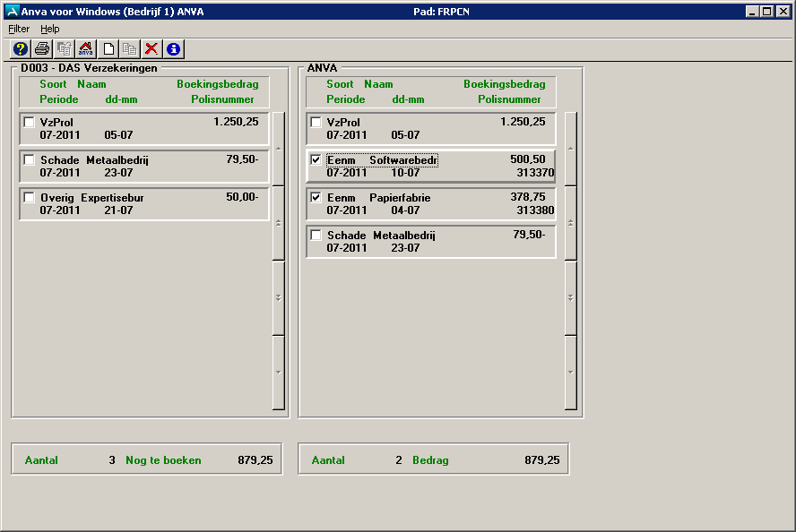Uncheck the Eenm Softwarebedr checkbox
Image resolution: width=796 pixels, height=532 pixels.
point(316,160)
